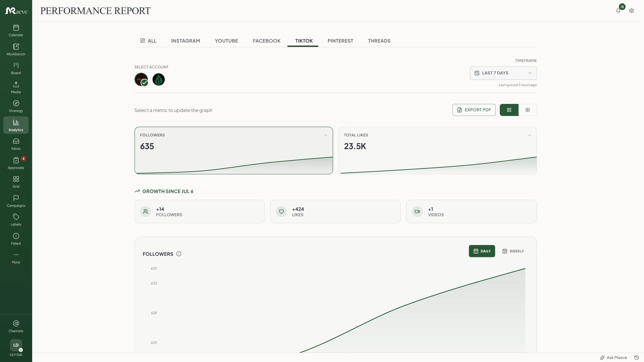Screen dimensions: 644x362
Task: Open Approvals with 4 pending
Action: coord(16,163)
